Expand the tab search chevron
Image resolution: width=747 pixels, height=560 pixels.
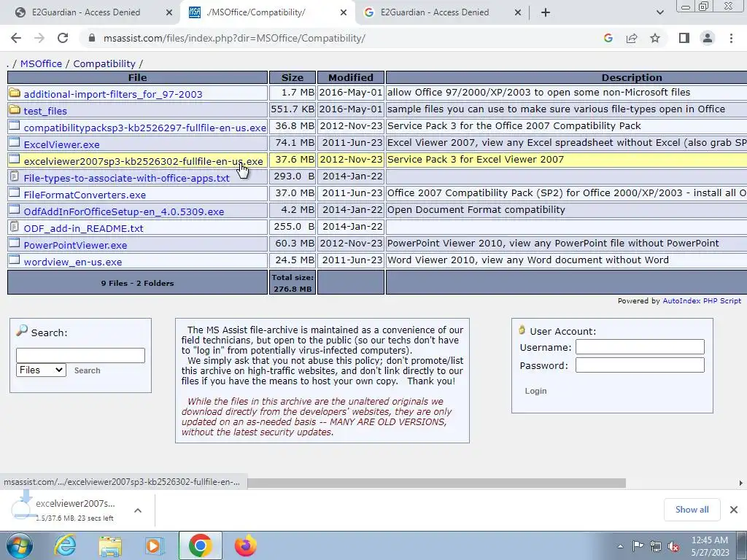click(659, 12)
